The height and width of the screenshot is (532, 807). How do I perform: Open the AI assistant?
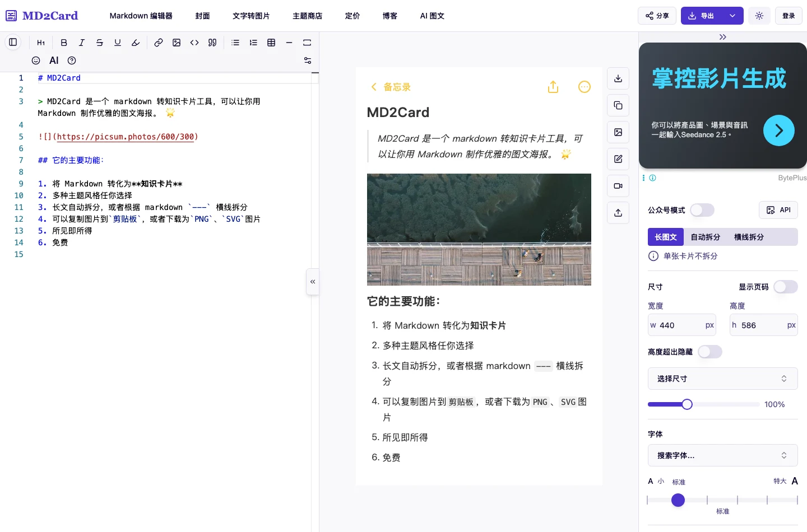[x=54, y=60]
